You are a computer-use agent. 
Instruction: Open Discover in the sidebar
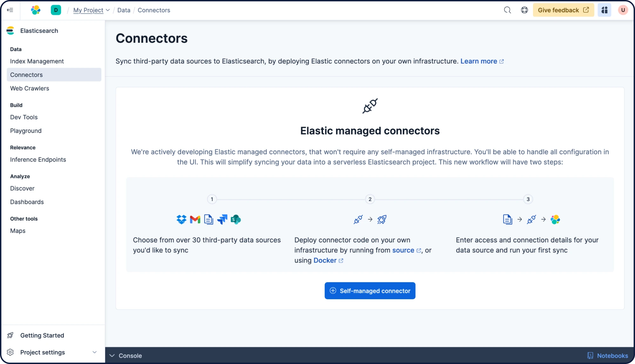(54, 189)
